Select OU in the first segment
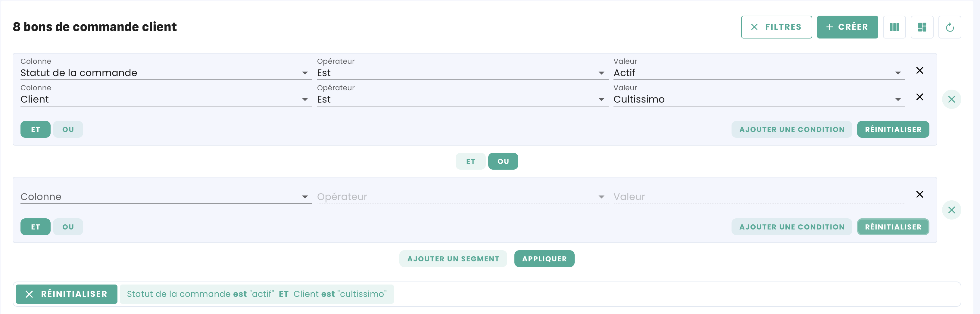Screen dimensions: 980x314 [68, 129]
